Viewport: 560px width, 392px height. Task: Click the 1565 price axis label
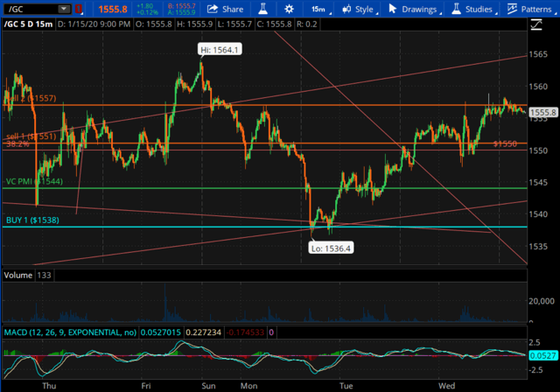pyautogui.click(x=538, y=54)
